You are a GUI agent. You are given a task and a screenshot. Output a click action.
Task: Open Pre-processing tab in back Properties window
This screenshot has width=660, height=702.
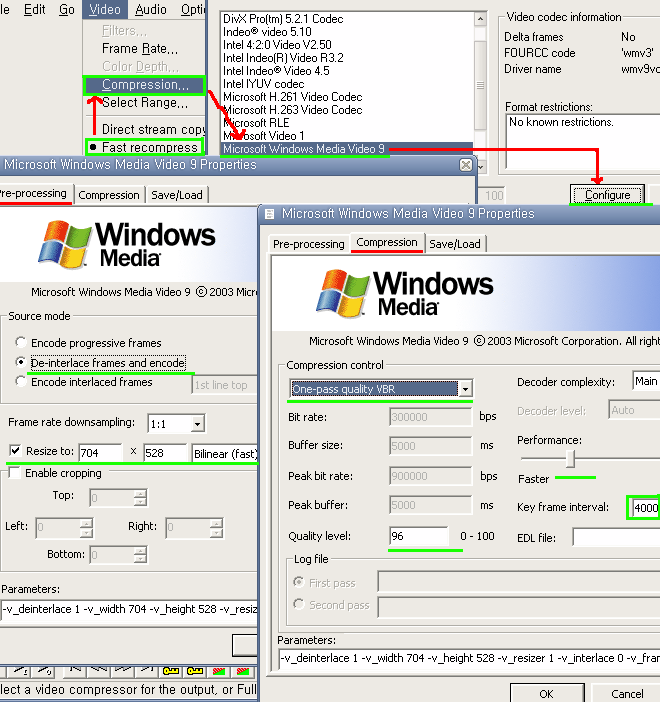(x=34, y=193)
